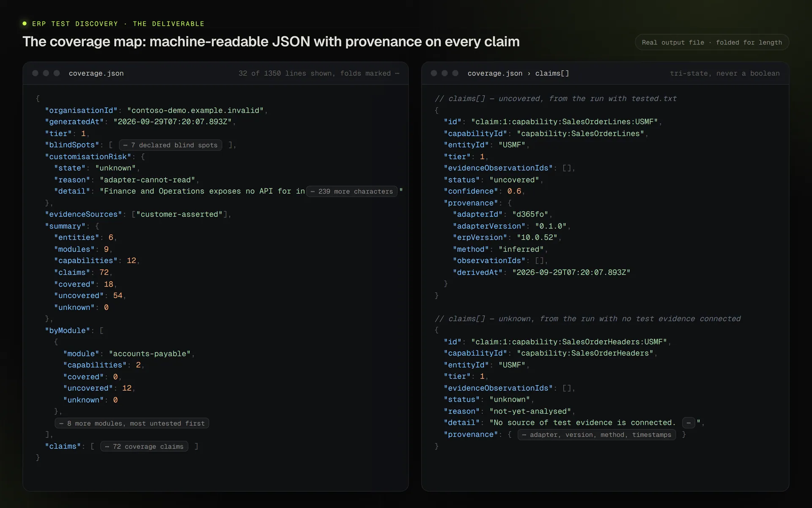Viewport: 812px width, 508px height.
Task: Click the claim:1:capability:SalesOrderLines:USMF id value
Action: [x=565, y=122]
